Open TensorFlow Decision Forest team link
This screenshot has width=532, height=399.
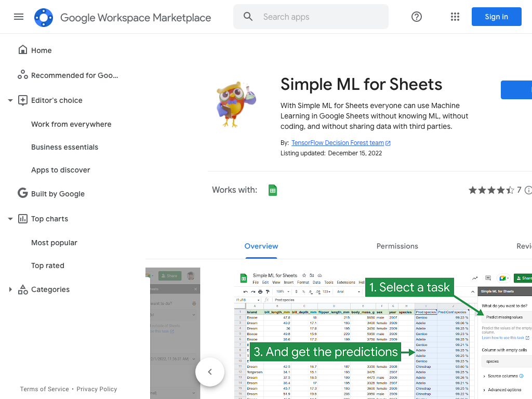[x=338, y=143]
